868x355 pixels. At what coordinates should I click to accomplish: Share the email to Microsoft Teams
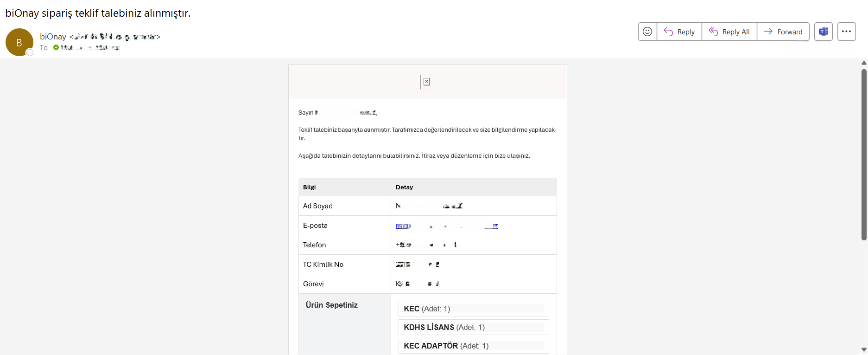point(824,32)
